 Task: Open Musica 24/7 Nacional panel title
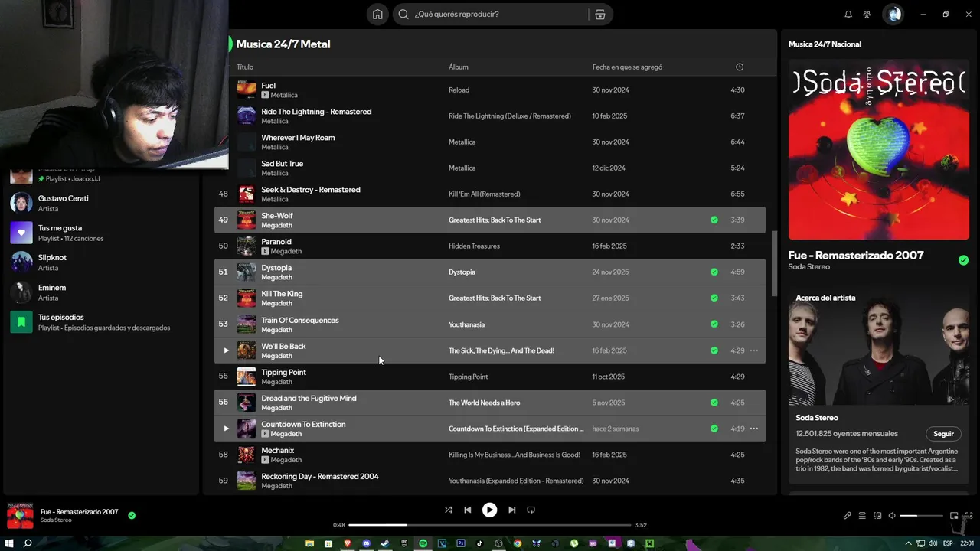[x=825, y=44]
